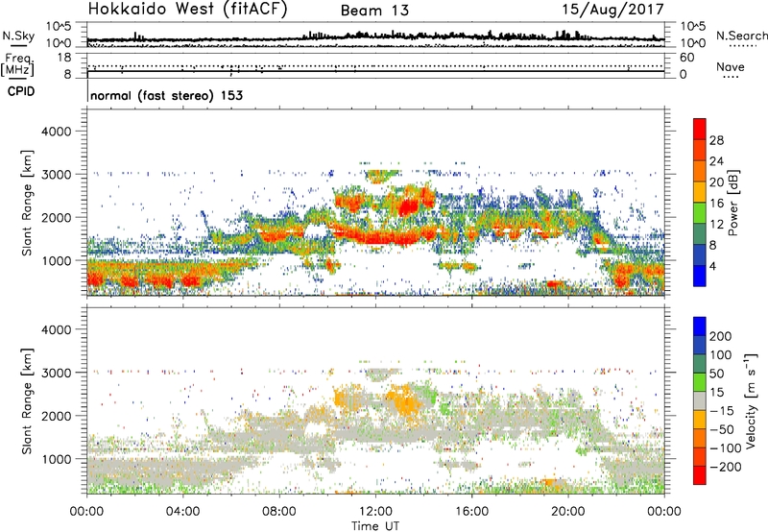Click the "-200" velocity colorbar label
The height and width of the screenshot is (532, 768).
click(726, 467)
